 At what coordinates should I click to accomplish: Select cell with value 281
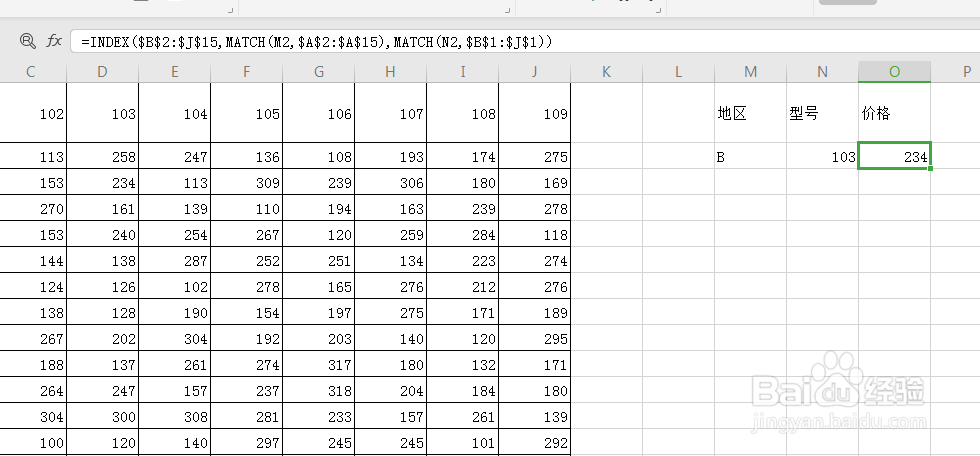[x=246, y=416]
